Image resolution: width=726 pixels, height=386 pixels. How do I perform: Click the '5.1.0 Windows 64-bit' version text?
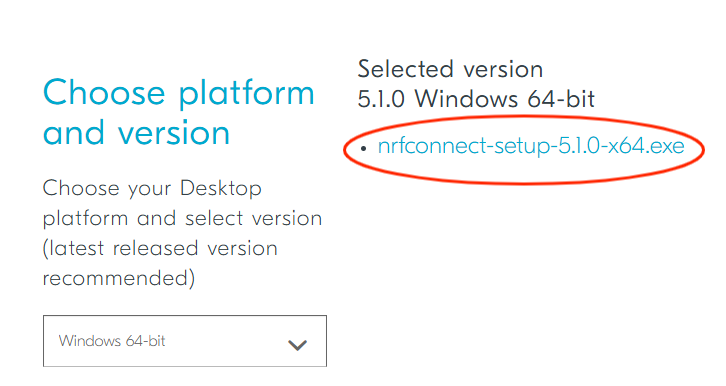pos(476,99)
